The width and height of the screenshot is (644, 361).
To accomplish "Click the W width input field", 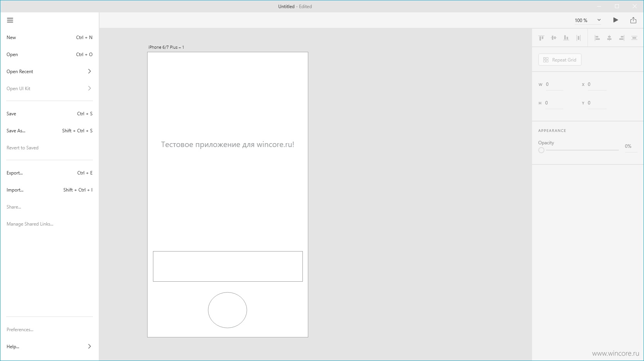I will [x=554, y=84].
